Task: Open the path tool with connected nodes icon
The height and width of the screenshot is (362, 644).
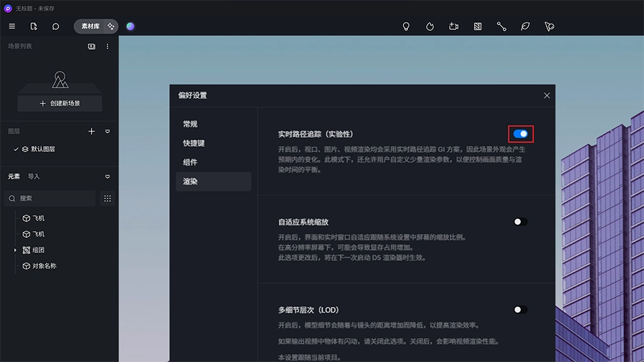Action: (x=501, y=26)
